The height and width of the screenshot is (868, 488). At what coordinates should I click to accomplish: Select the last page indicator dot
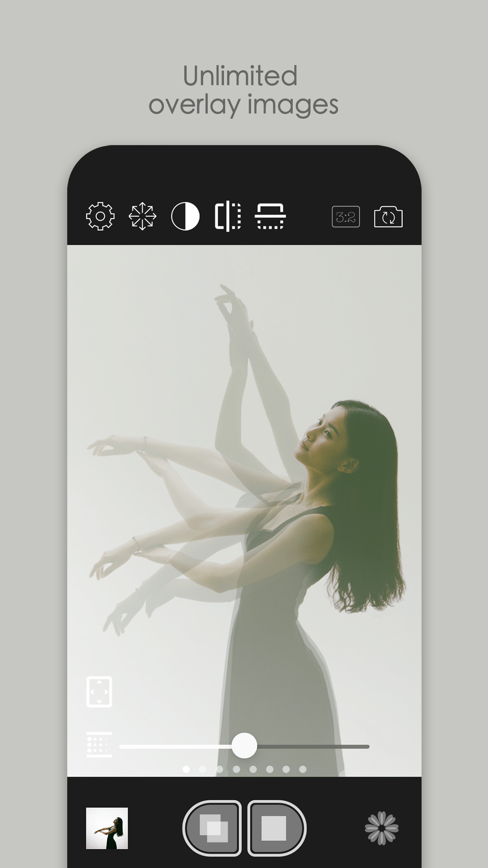click(303, 769)
